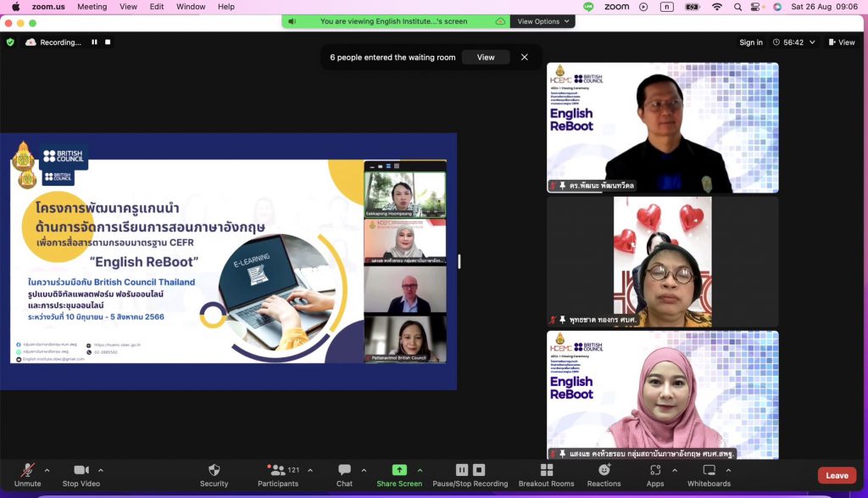Expand audio options caret beside Unmute
The width and height of the screenshot is (868, 498).
tap(47, 470)
